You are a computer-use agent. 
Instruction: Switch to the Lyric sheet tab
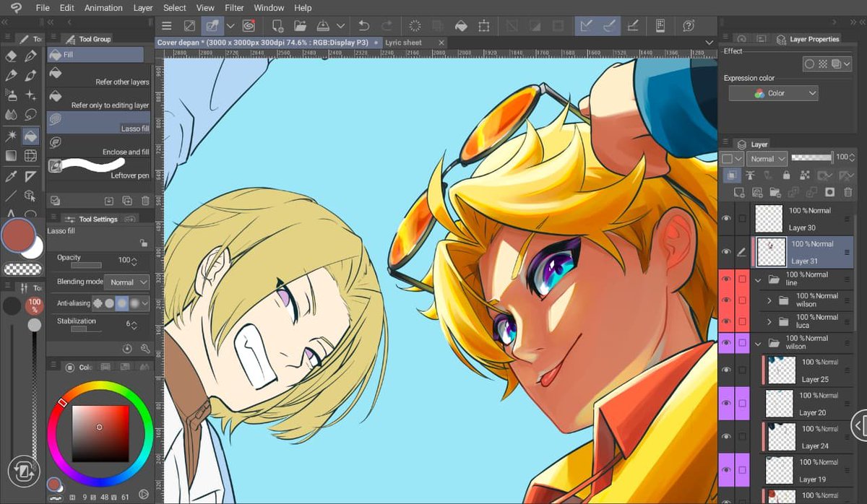[403, 43]
